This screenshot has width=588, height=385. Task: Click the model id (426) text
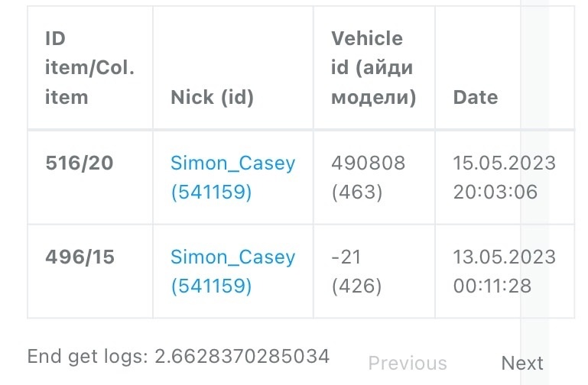point(356,286)
